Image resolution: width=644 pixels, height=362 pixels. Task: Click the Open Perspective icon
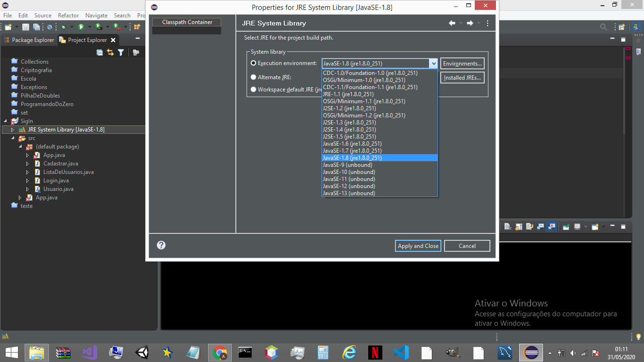point(622,27)
